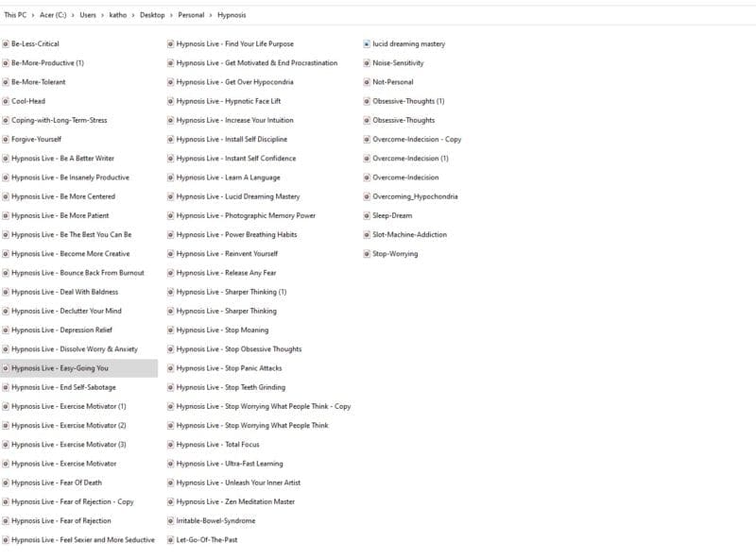Click the icon beside Stop-Worrying
Image resolution: width=756 pixels, height=559 pixels.
367,253
